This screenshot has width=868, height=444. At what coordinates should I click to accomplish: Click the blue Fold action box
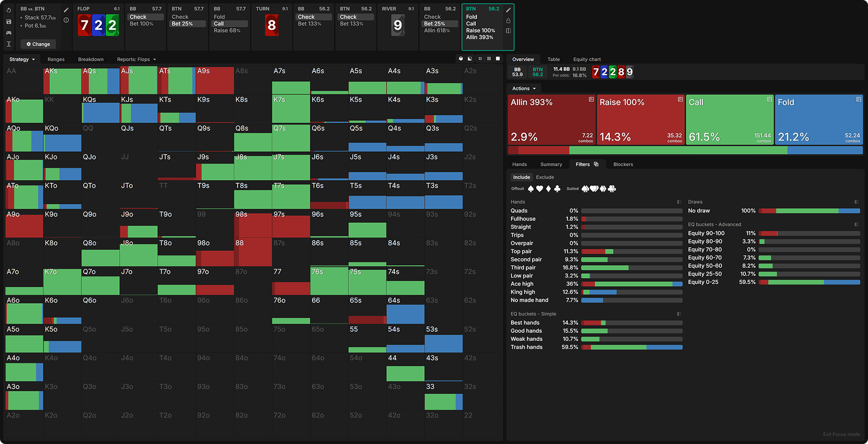point(819,120)
